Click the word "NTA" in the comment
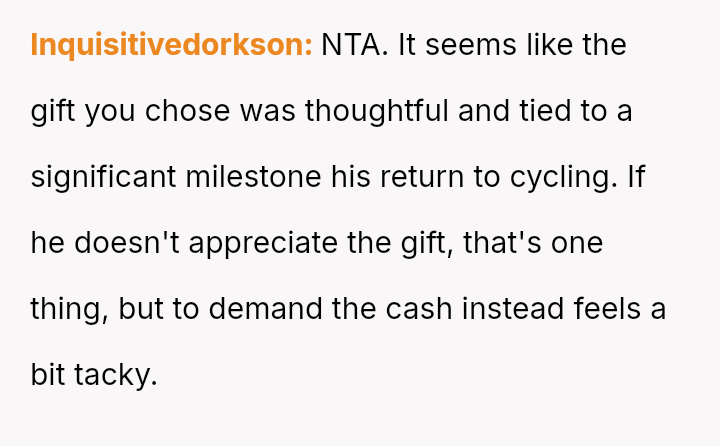Image resolution: width=720 pixels, height=446 pixels. pyautogui.click(x=350, y=45)
